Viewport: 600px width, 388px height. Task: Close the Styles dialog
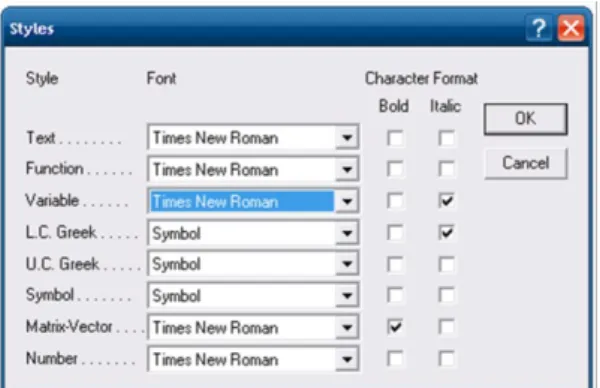(x=571, y=28)
